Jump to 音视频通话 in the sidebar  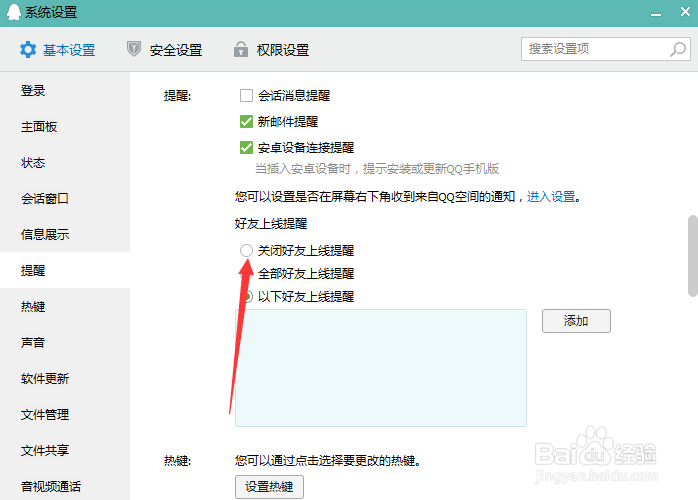pyautogui.click(x=65, y=486)
